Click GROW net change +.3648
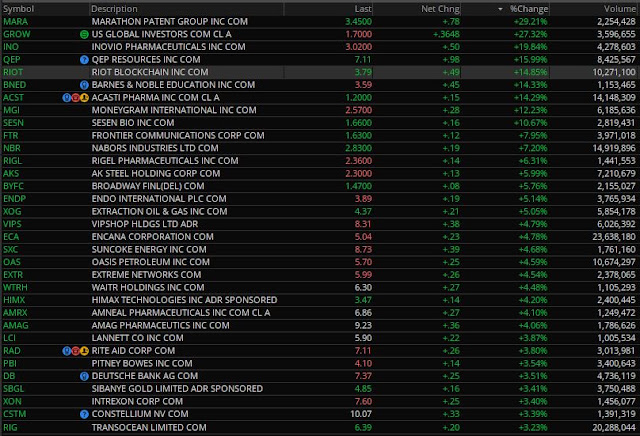640x436 pixels. click(x=446, y=34)
